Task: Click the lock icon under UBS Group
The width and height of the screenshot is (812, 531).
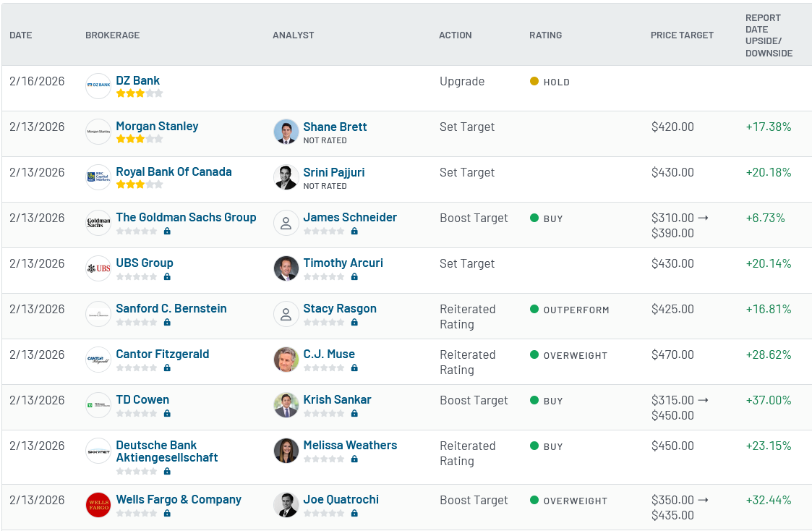Action: [x=167, y=276]
